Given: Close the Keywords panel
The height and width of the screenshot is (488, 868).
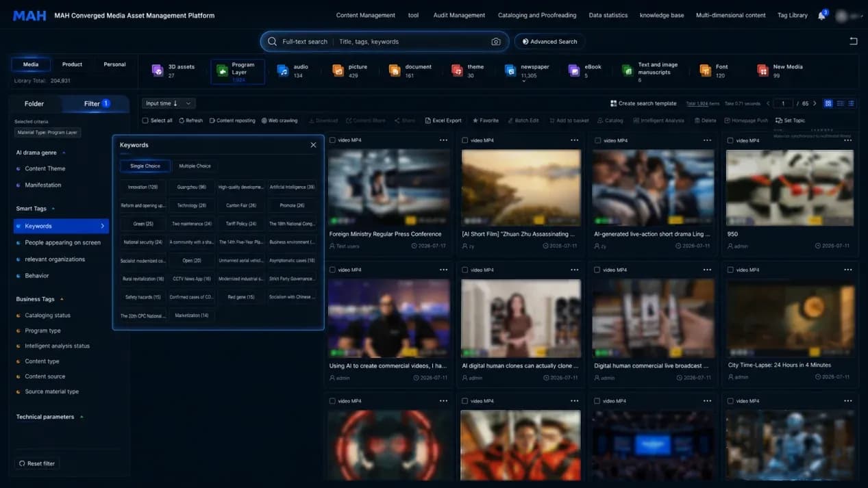Looking at the screenshot, I should pos(313,145).
